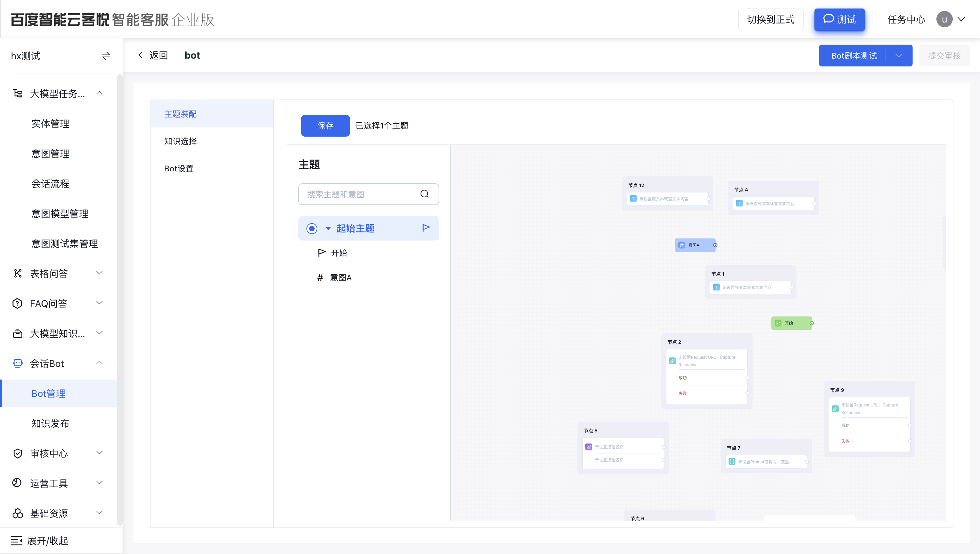Click the link icon in 节点 2
This screenshot has width=980, height=554.
tap(672, 361)
